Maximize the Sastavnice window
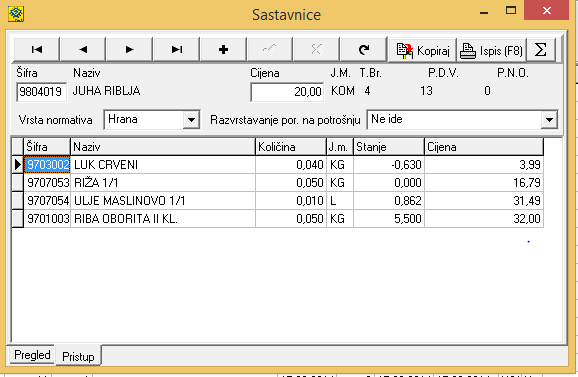This screenshot has width=578, height=377. [511, 10]
